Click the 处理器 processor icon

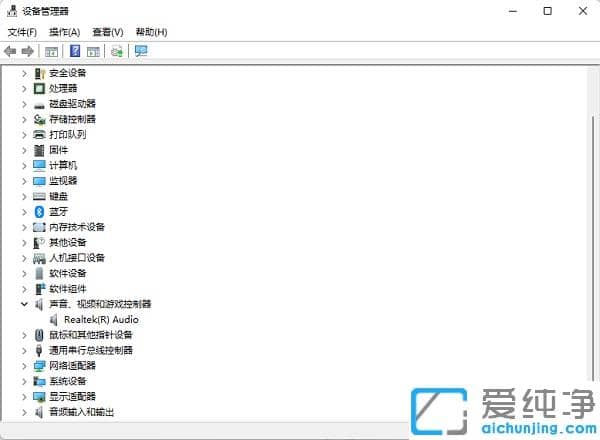39,89
